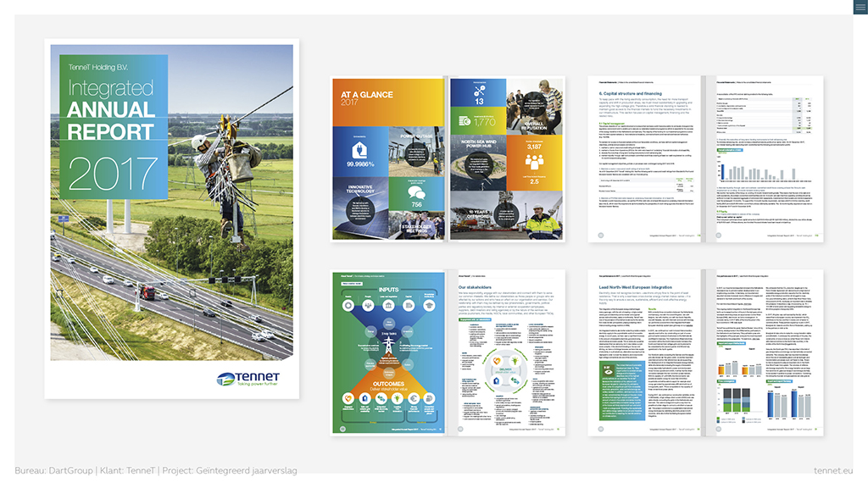This screenshot has width=868, height=488.
Task: Click the tennet.eu caption text
Action: 832,470
